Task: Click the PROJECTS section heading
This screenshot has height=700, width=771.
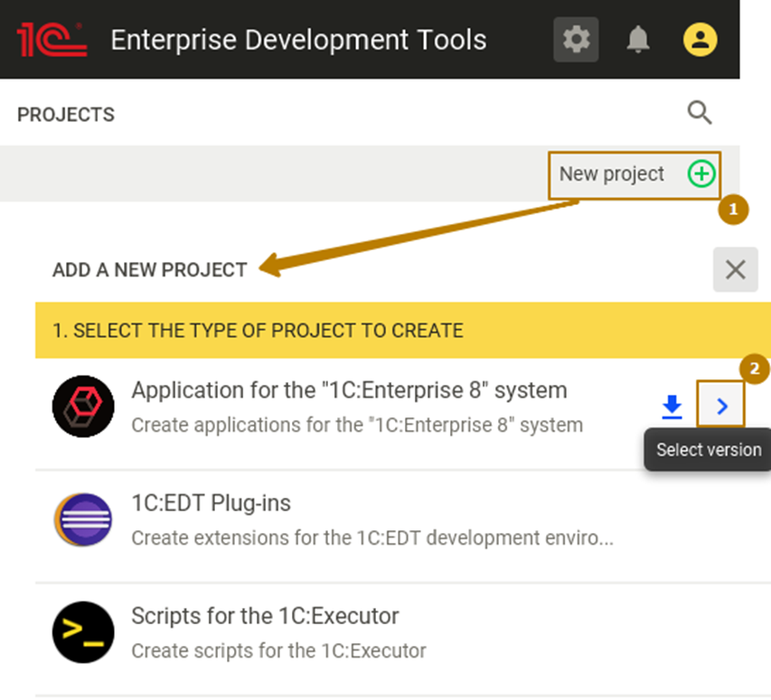Action: click(66, 115)
